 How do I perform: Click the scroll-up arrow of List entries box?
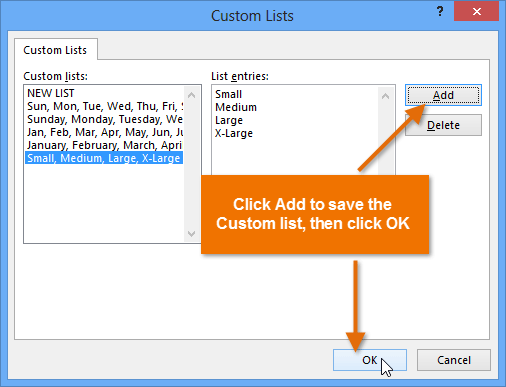(x=386, y=96)
